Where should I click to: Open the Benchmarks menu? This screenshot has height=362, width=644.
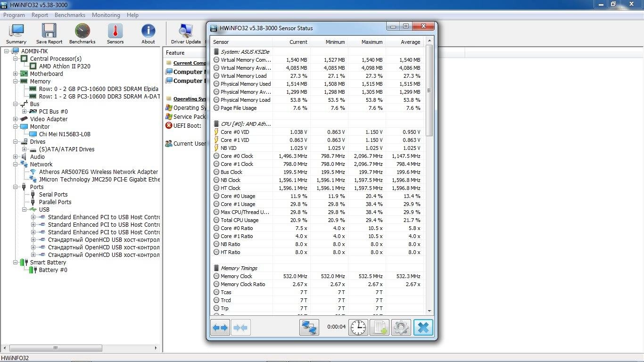[x=70, y=15]
